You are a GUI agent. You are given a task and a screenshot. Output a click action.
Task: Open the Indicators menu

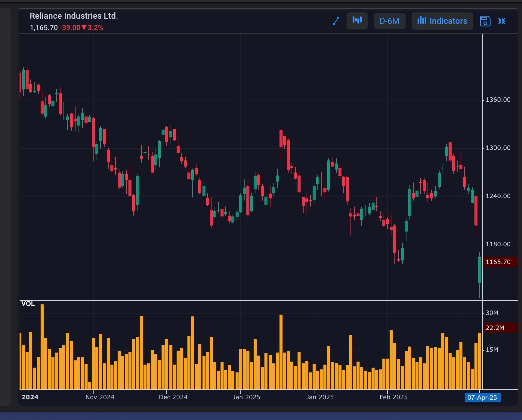442,21
